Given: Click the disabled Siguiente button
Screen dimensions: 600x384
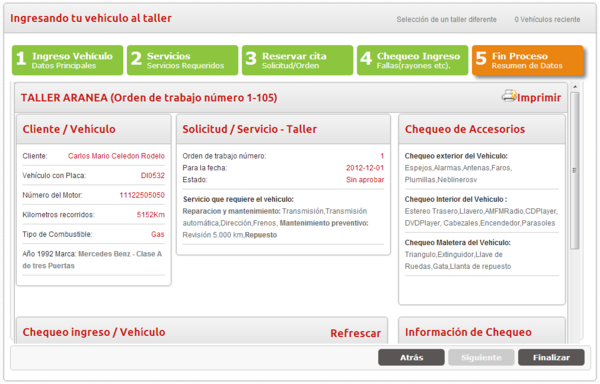Looking at the screenshot, I should [x=481, y=358].
